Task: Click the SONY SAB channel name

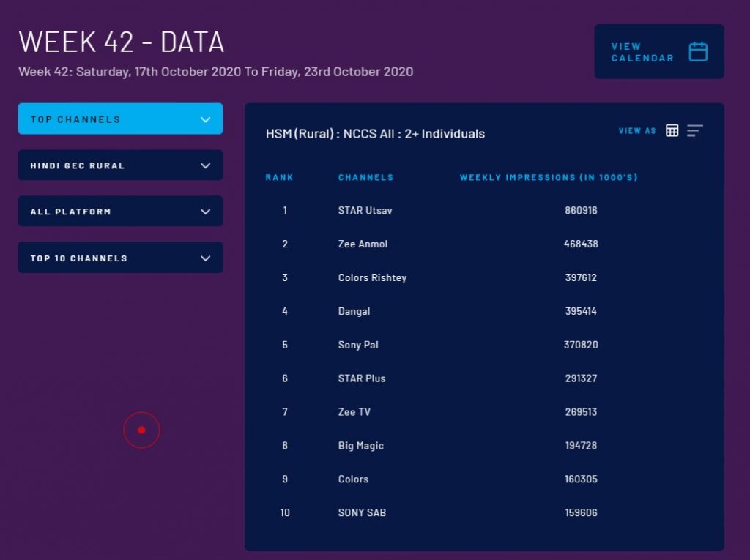Action: tap(362, 513)
